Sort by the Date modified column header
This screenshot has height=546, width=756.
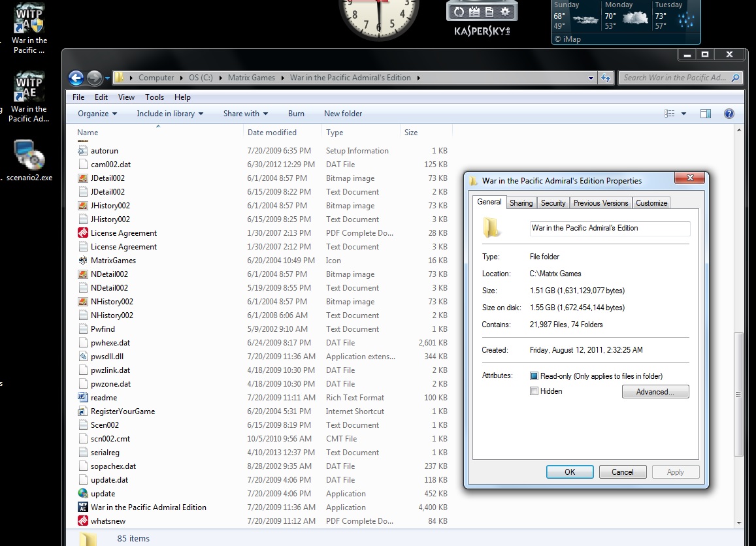pos(282,133)
